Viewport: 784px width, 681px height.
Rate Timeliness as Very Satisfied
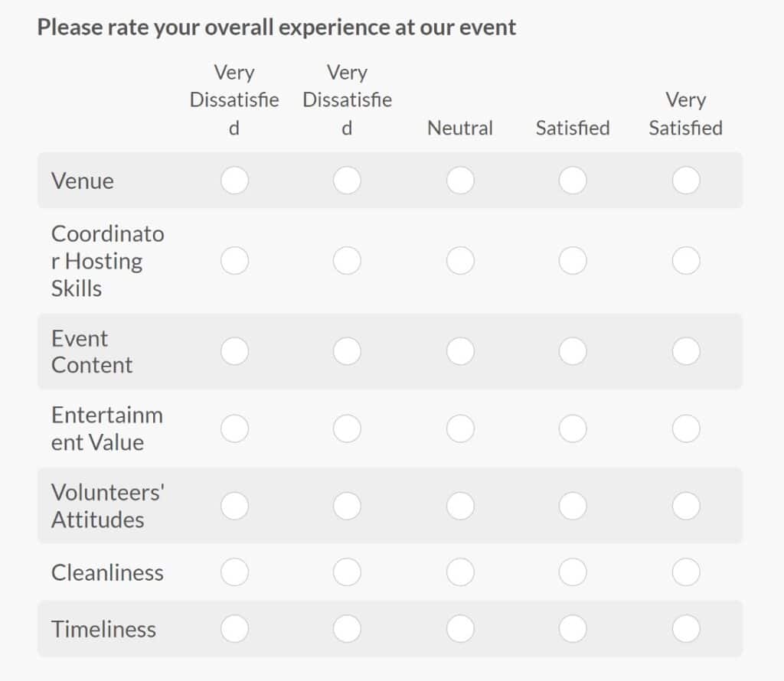click(685, 628)
